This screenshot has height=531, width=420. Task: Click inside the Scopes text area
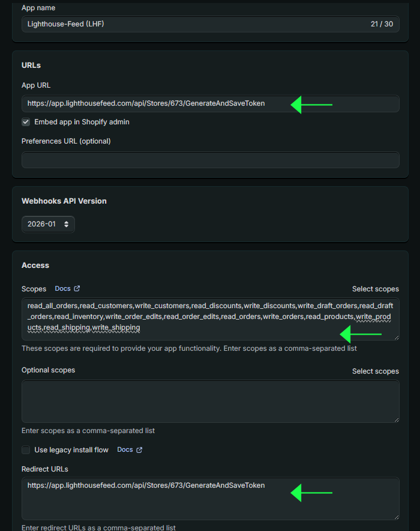point(211,319)
